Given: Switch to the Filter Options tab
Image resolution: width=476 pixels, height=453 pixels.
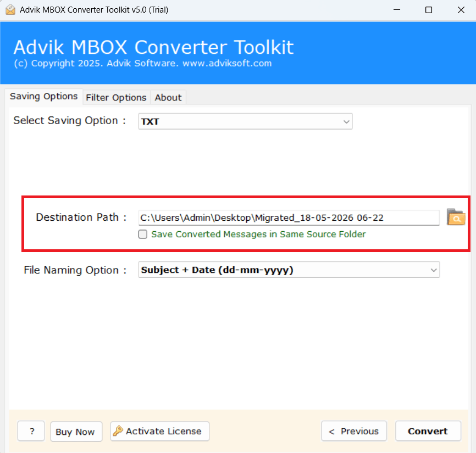Looking at the screenshot, I should pos(117,98).
